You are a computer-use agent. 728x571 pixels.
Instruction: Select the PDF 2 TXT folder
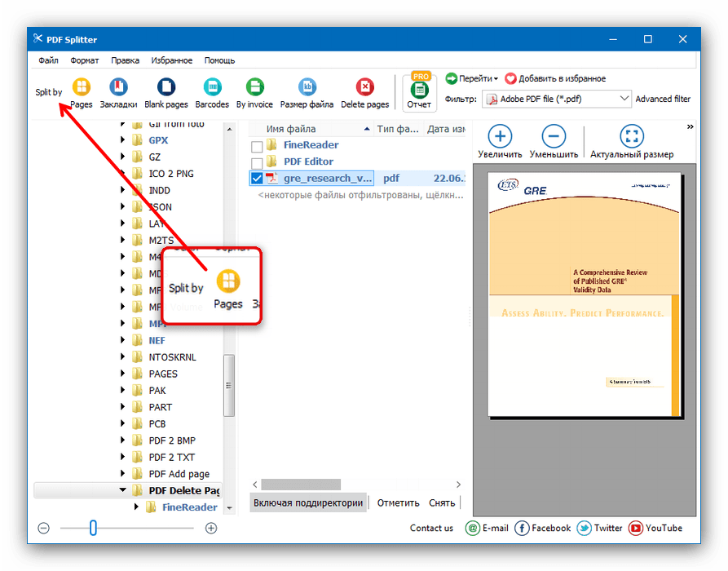(x=171, y=457)
